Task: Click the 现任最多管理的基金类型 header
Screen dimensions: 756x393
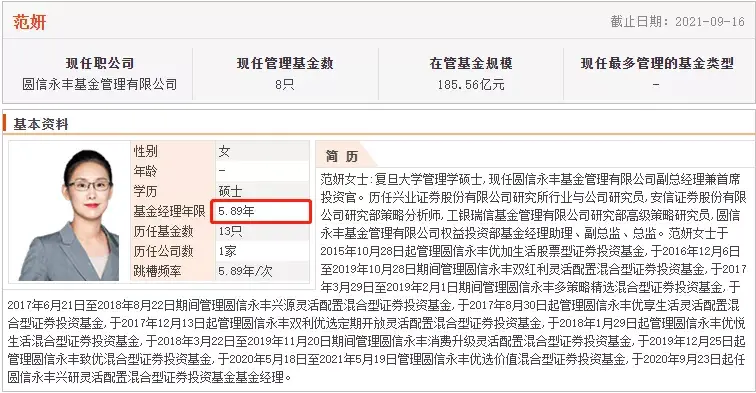Action: (657, 63)
